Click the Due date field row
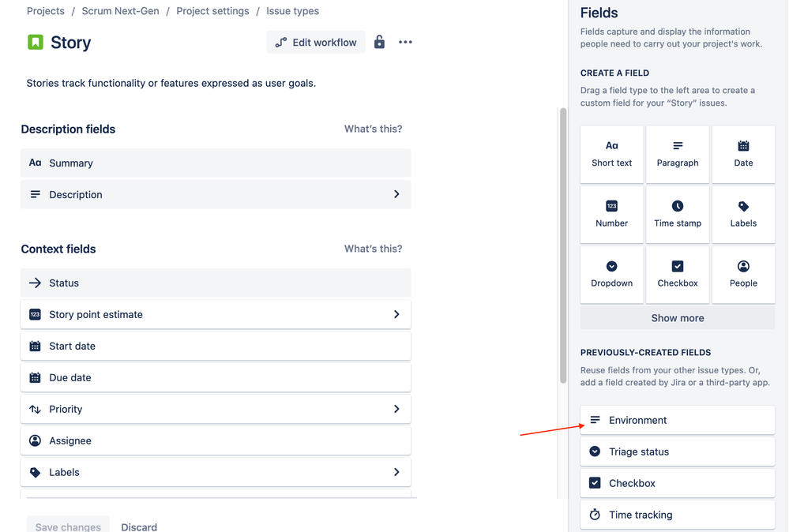789x532 pixels. click(x=216, y=377)
